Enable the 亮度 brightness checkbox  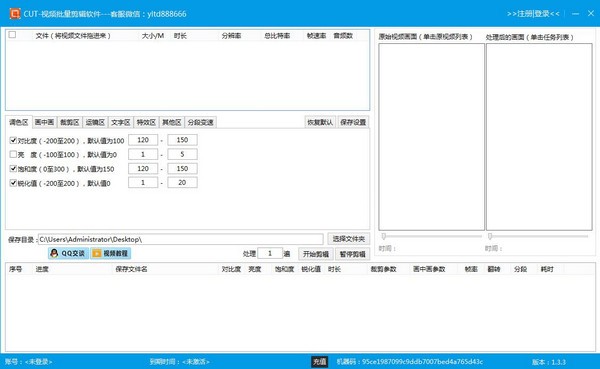point(13,154)
